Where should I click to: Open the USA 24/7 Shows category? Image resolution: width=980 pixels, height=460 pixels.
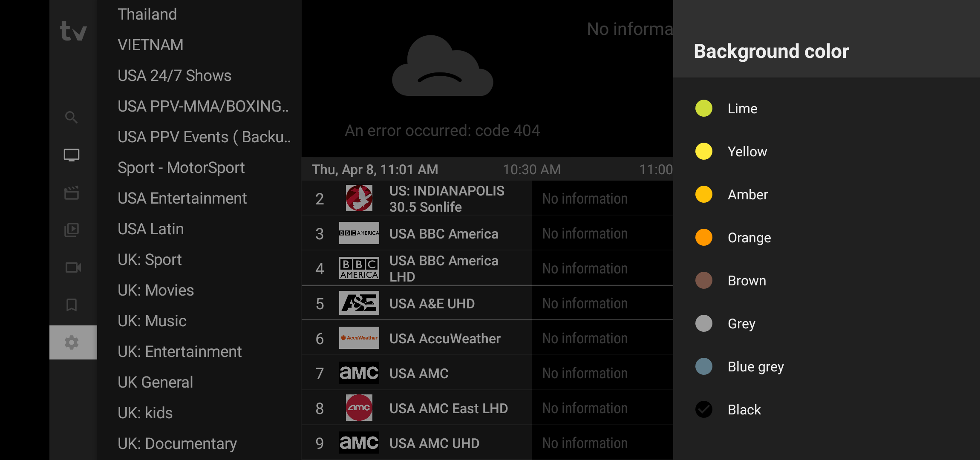click(174, 75)
